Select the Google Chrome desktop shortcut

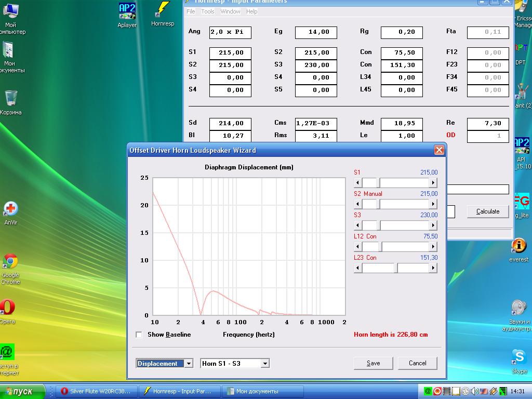[x=10, y=269]
